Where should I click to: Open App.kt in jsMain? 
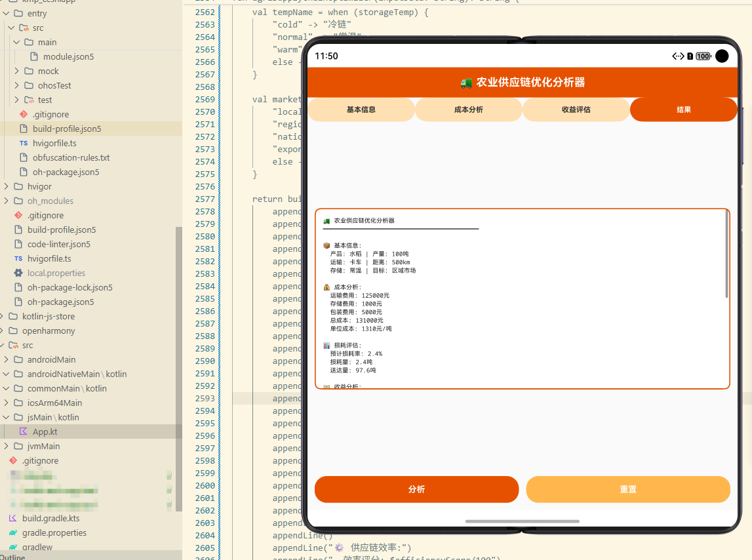[x=45, y=431]
